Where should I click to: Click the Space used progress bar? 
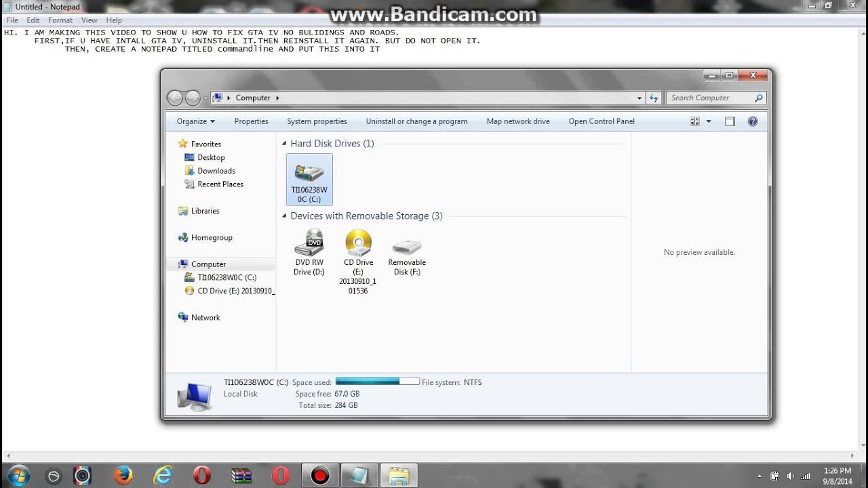click(378, 382)
